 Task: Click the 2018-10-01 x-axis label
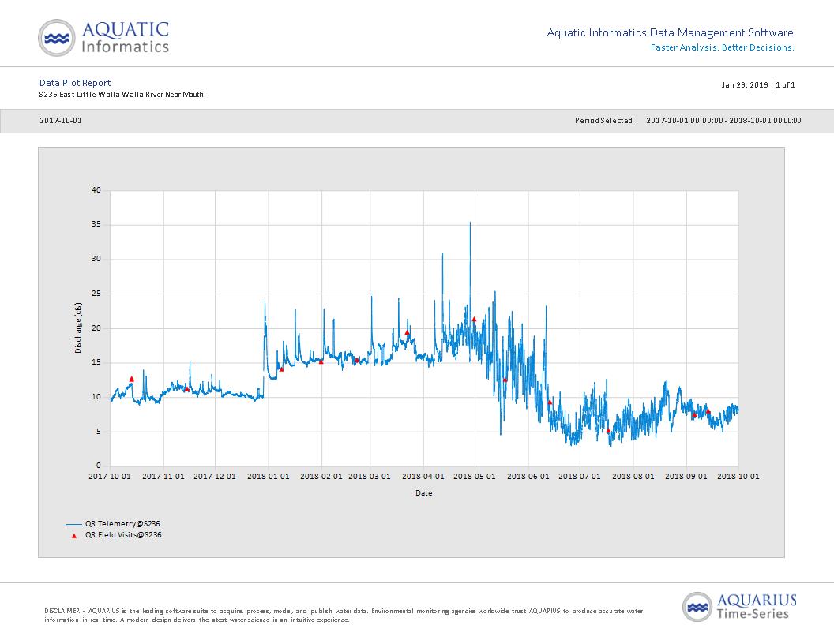(738, 476)
